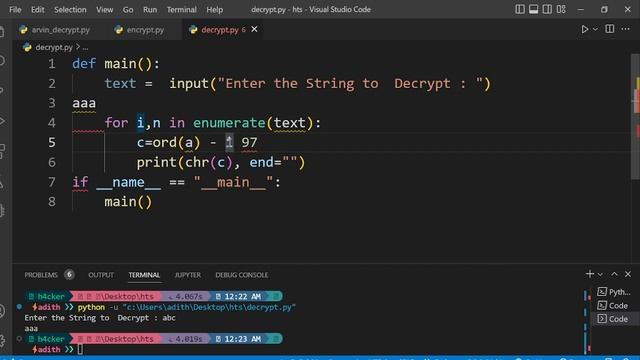The width and height of the screenshot is (640, 360).
Task: Minimize the VS Code window
Action: click(x=580, y=9)
